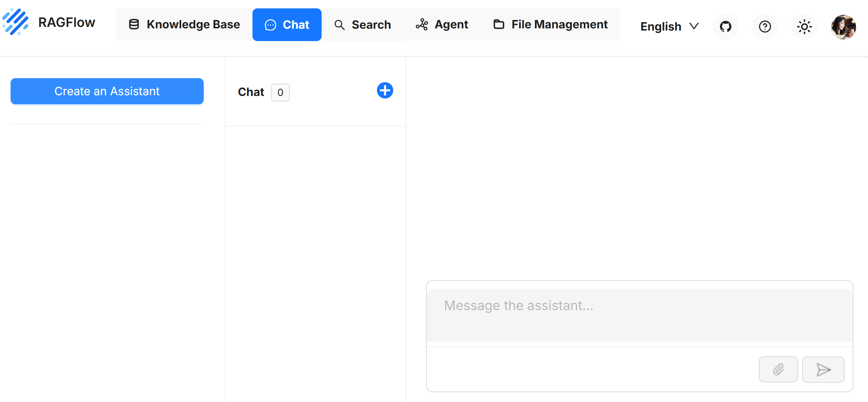Select the Chat tab

(x=287, y=25)
